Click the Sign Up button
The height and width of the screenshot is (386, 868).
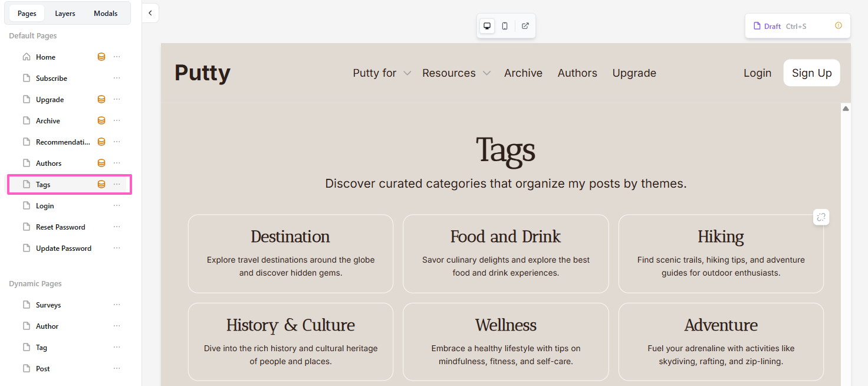tap(811, 73)
